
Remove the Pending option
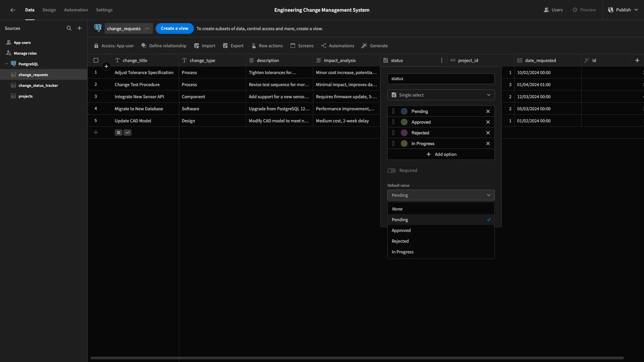point(488,111)
